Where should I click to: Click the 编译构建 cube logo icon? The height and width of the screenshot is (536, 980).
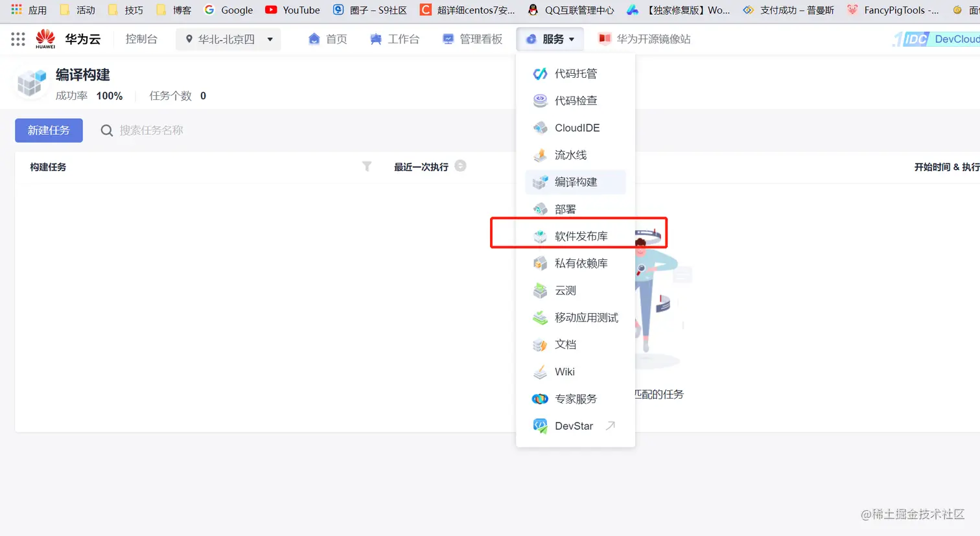31,84
